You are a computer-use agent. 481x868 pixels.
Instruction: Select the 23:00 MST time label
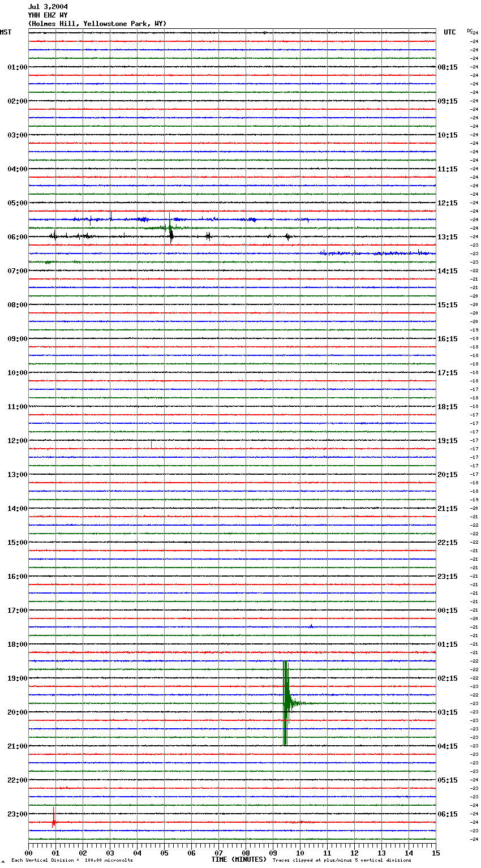[18, 814]
